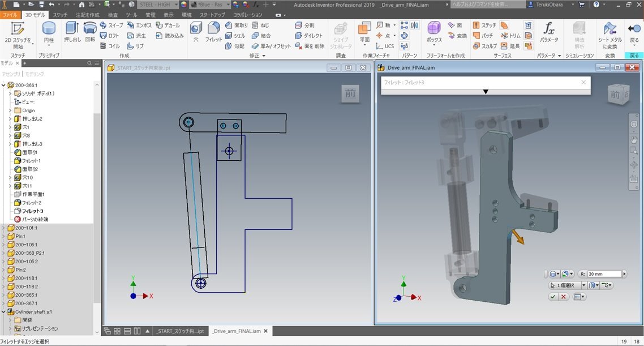Viewport: 644px width, 346px height.
Task: Open the 修正 panel dropdown arrow
Action: point(264,55)
